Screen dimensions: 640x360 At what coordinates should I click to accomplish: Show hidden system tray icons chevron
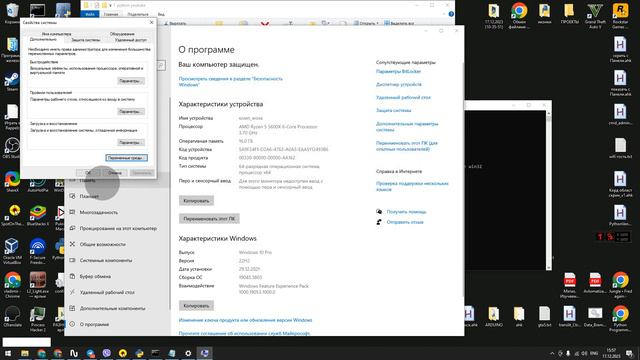point(552,353)
